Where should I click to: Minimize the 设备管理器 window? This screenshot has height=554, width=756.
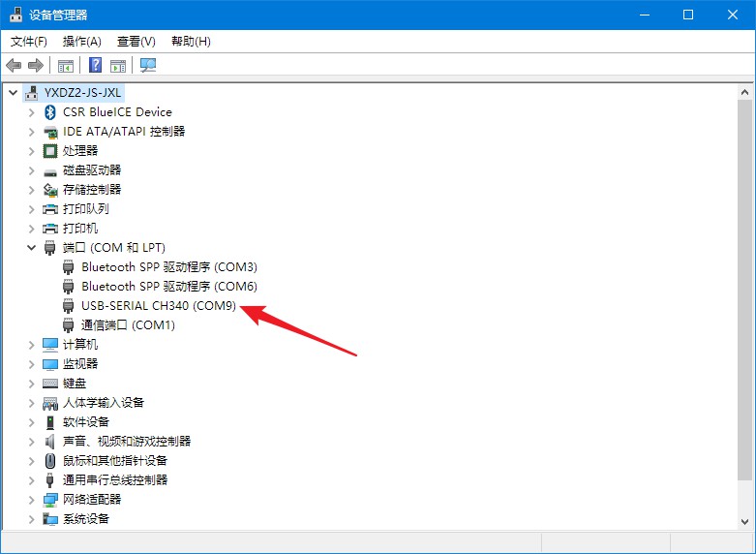(x=645, y=15)
